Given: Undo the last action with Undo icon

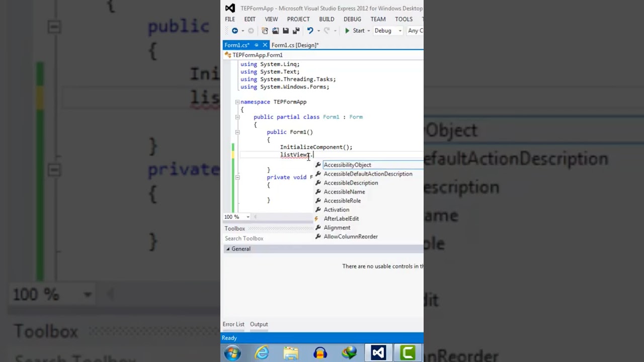Looking at the screenshot, I should point(310,31).
